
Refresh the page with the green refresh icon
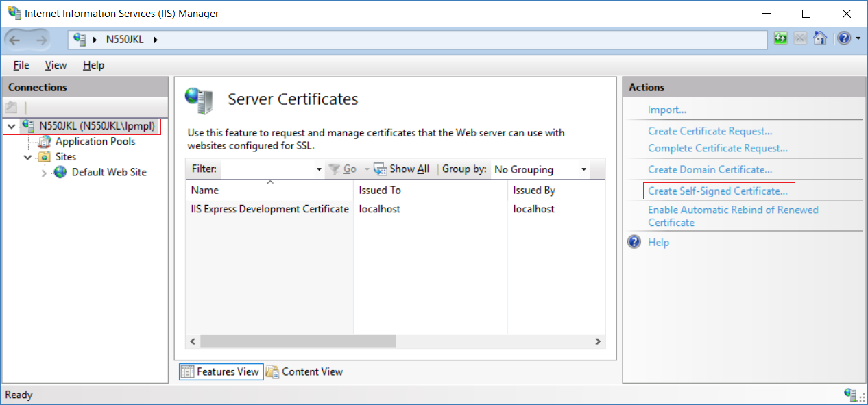click(x=780, y=38)
